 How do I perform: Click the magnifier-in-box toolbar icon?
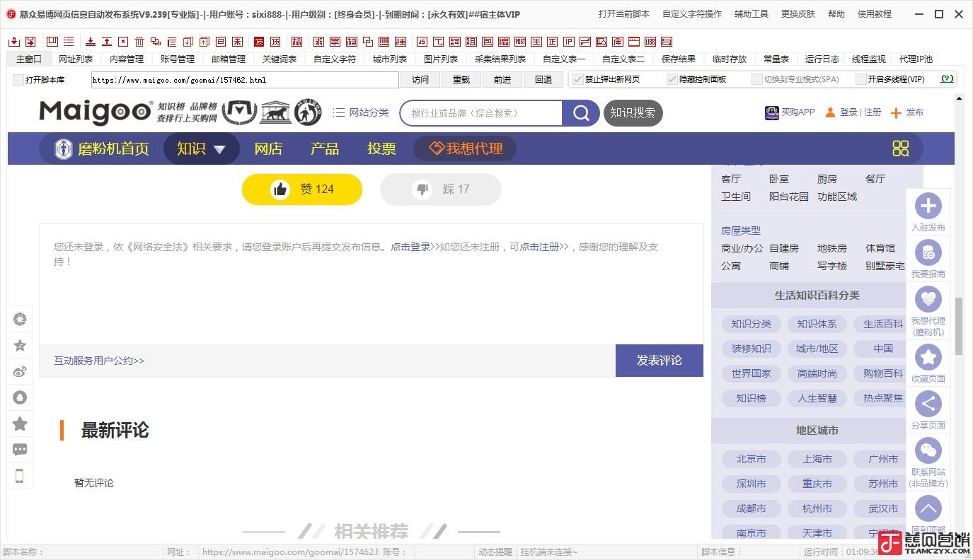(x=601, y=42)
